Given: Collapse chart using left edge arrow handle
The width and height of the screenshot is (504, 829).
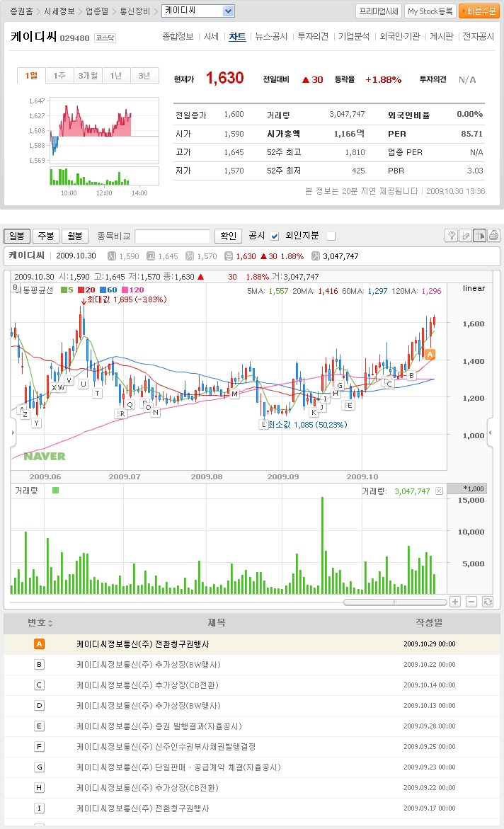Looking at the screenshot, I should tap(13, 433).
